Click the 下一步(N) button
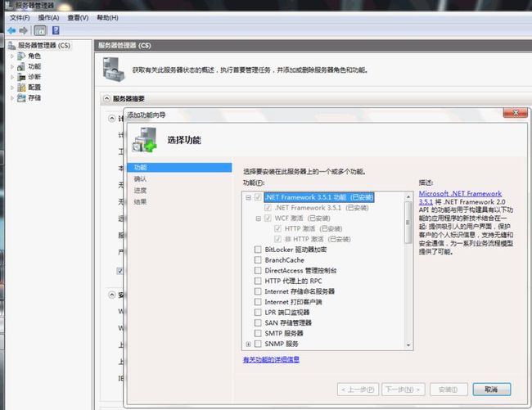The image size is (532, 410). (403, 390)
